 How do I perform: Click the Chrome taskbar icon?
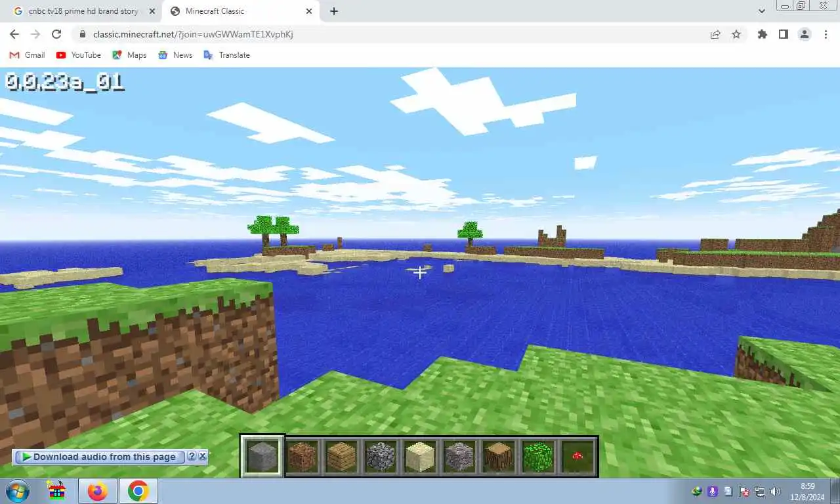tap(138, 491)
